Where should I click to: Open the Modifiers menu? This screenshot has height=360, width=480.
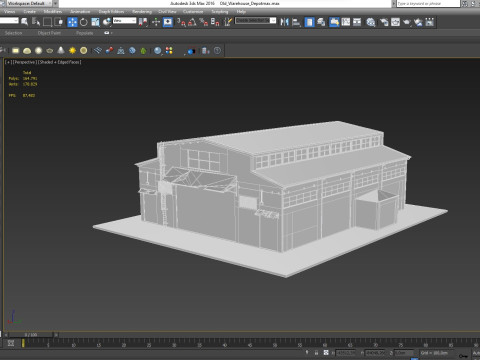pyautogui.click(x=53, y=12)
